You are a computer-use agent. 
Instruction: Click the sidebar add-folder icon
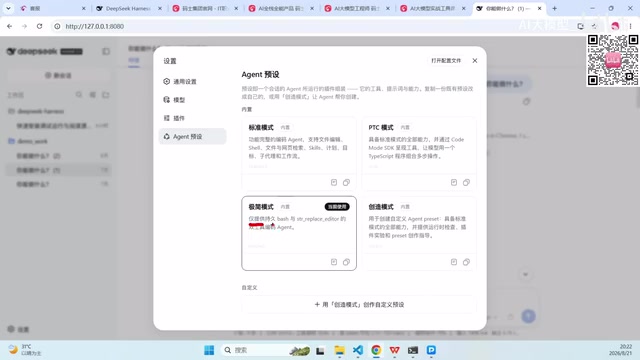106,95
